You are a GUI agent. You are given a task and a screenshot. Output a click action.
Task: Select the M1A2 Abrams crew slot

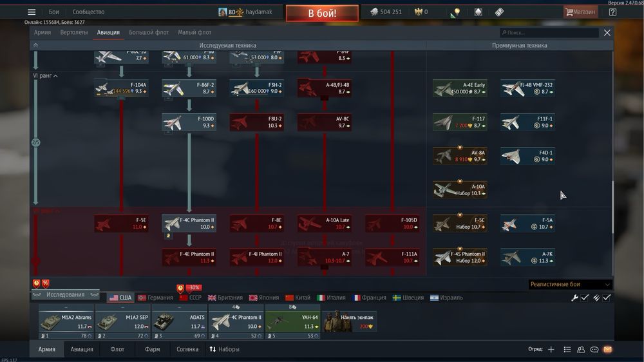pyautogui.click(x=66, y=321)
